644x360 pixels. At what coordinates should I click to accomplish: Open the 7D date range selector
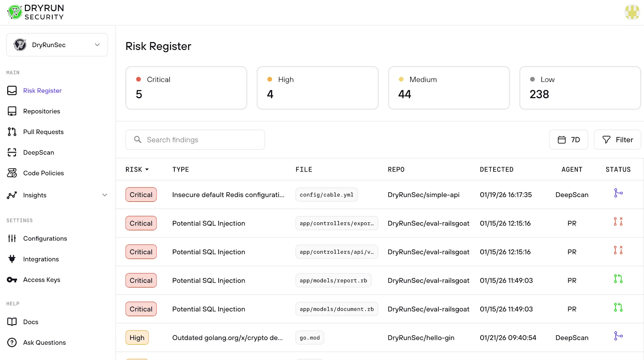click(x=568, y=140)
